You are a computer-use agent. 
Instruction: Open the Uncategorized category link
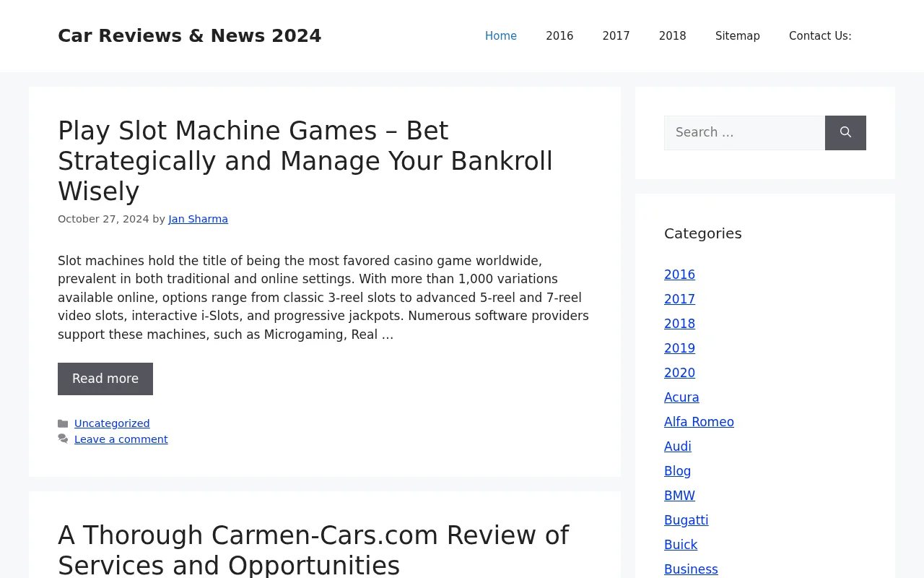pos(112,423)
